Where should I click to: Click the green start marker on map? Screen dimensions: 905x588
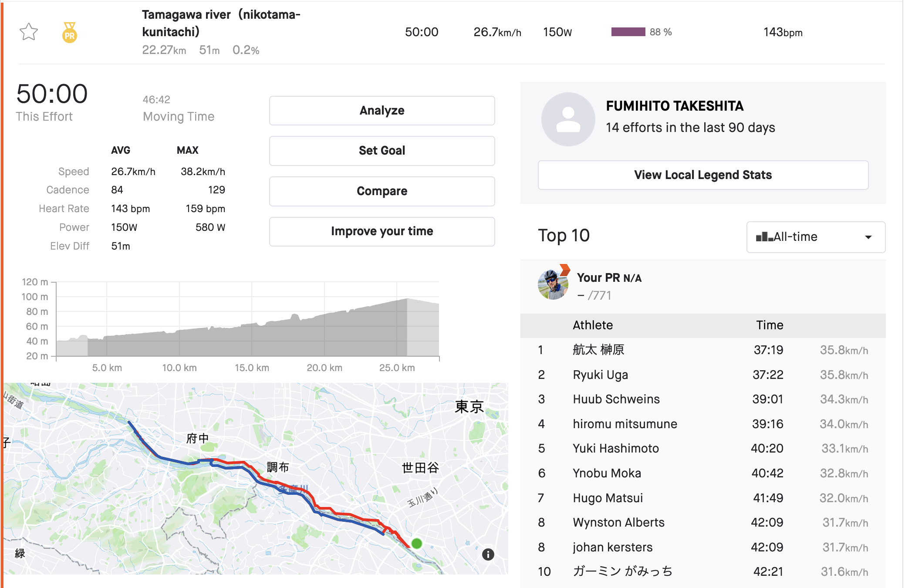(x=417, y=543)
